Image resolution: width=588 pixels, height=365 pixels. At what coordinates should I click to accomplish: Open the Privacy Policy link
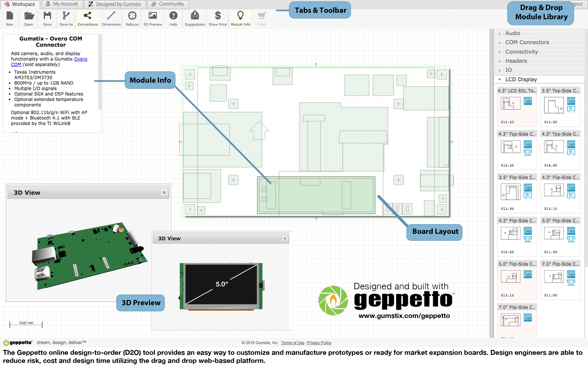point(319,343)
